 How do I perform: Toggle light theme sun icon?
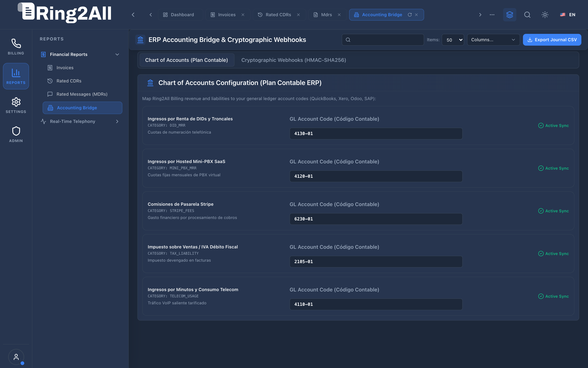coord(545,15)
